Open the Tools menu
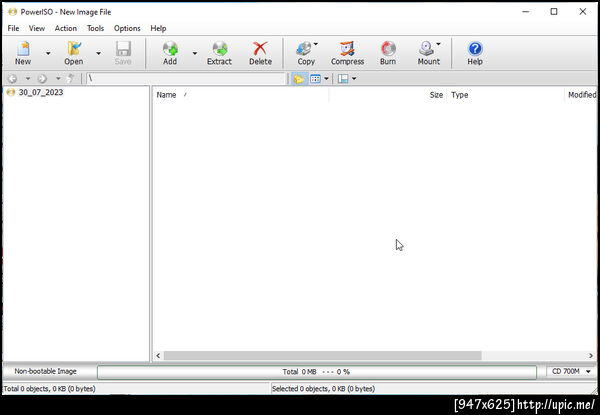This screenshot has height=415, width=600. [x=95, y=28]
